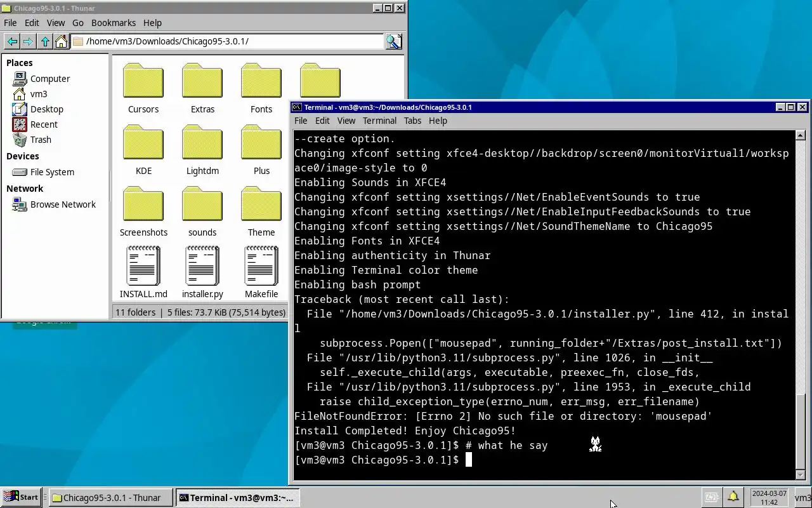Open Terminal's Tabs menu
This screenshot has height=508, width=812.
click(412, 121)
